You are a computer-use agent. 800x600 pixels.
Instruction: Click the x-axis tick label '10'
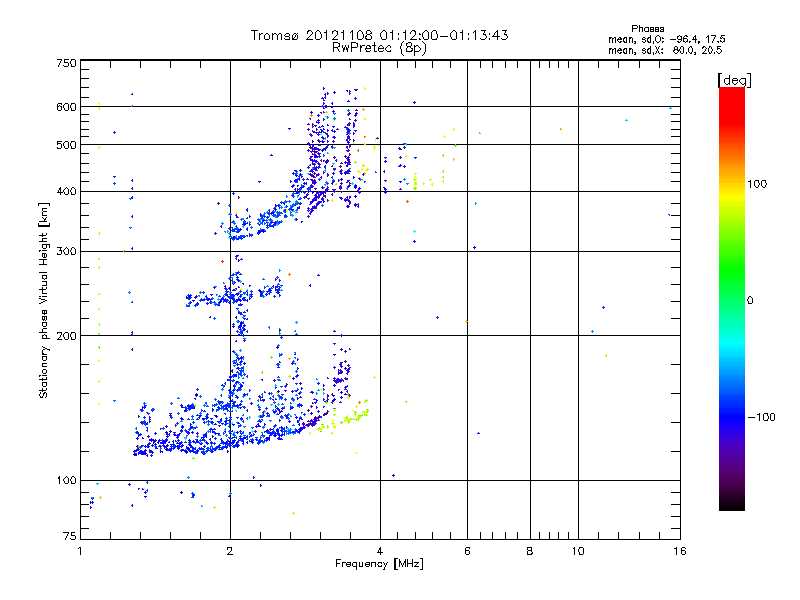578,551
